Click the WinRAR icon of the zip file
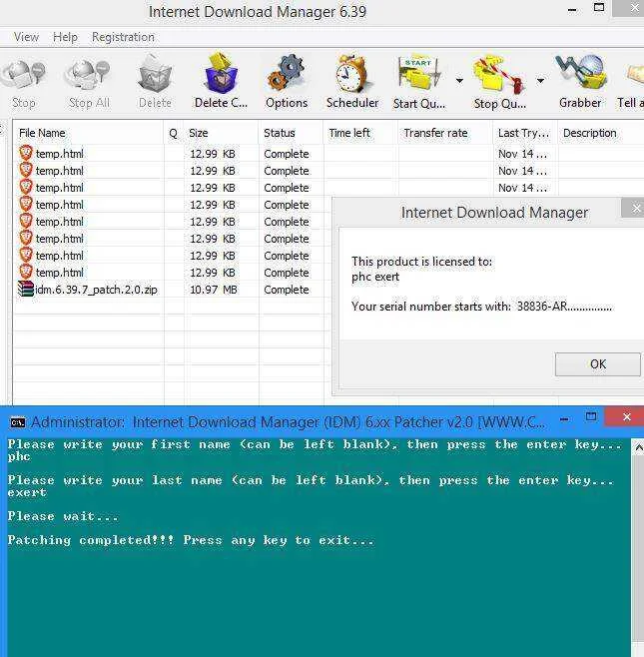 [26, 290]
